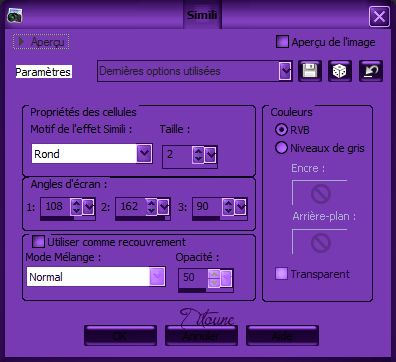The height and width of the screenshot is (362, 396).
Task: Expand the Aperçu preview triangle
Action: tap(21, 42)
